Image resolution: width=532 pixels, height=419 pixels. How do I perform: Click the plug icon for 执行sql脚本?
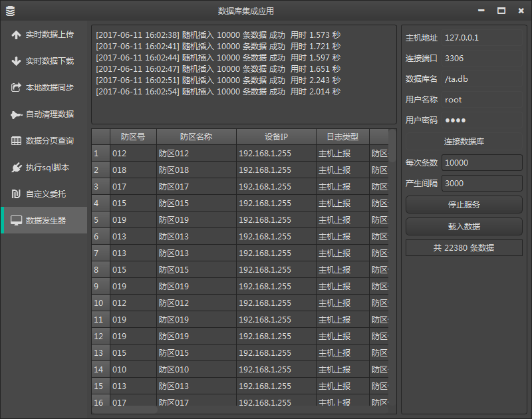click(16, 167)
